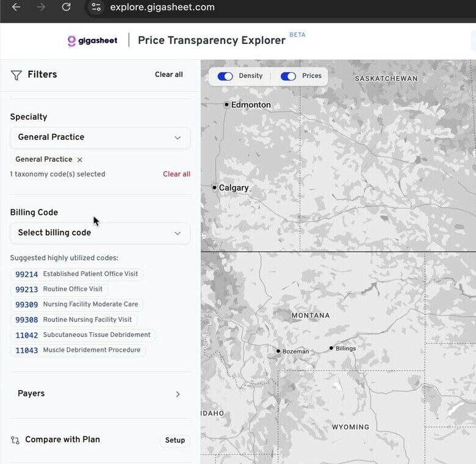Click the Compare with Plan icon
476x464 pixels.
click(15, 440)
